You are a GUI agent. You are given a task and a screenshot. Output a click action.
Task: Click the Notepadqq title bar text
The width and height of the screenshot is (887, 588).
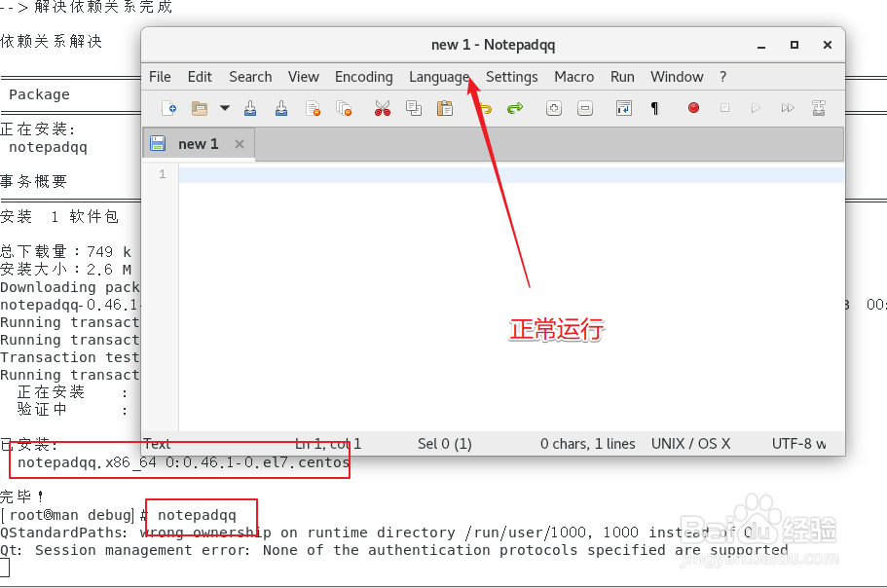493,45
